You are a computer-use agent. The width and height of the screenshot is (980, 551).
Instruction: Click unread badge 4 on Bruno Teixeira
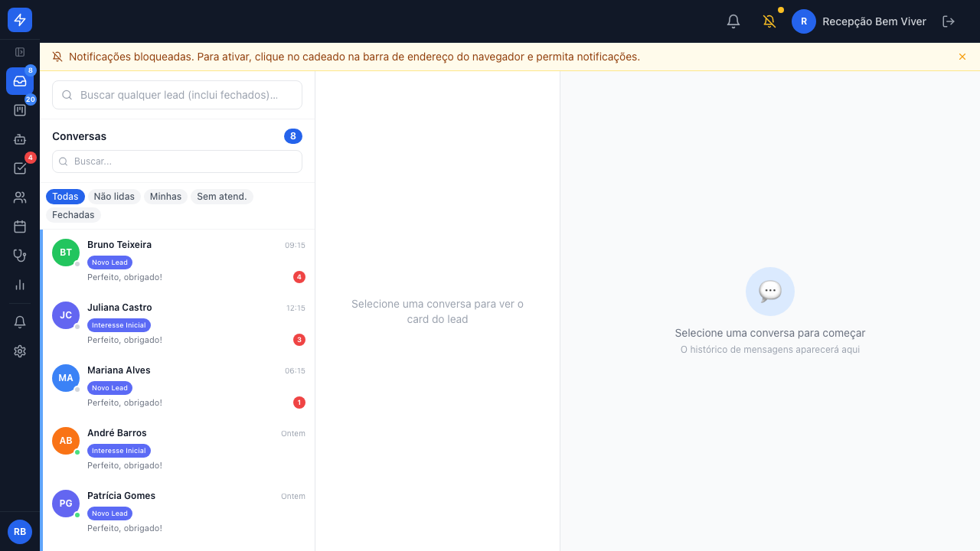(299, 277)
